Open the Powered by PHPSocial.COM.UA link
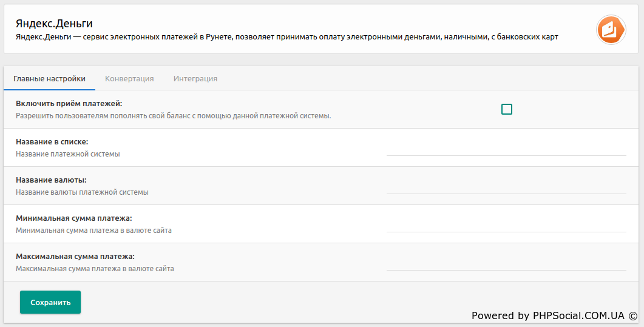 point(547,315)
